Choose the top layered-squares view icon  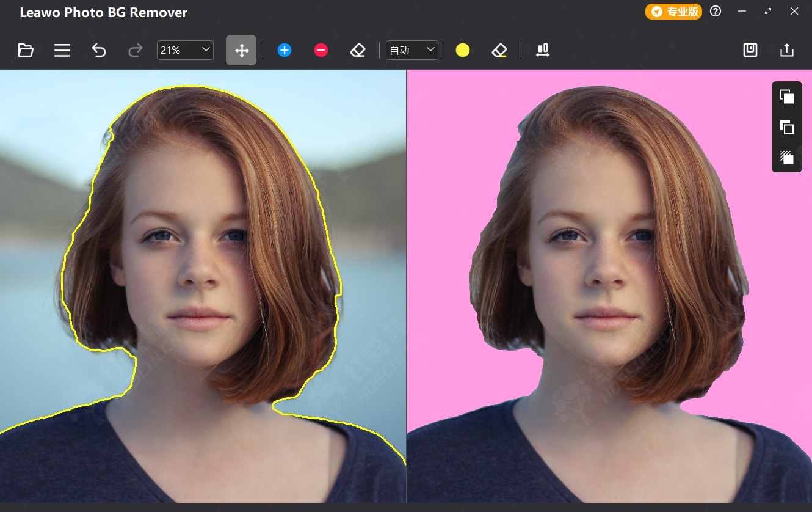pos(787,97)
